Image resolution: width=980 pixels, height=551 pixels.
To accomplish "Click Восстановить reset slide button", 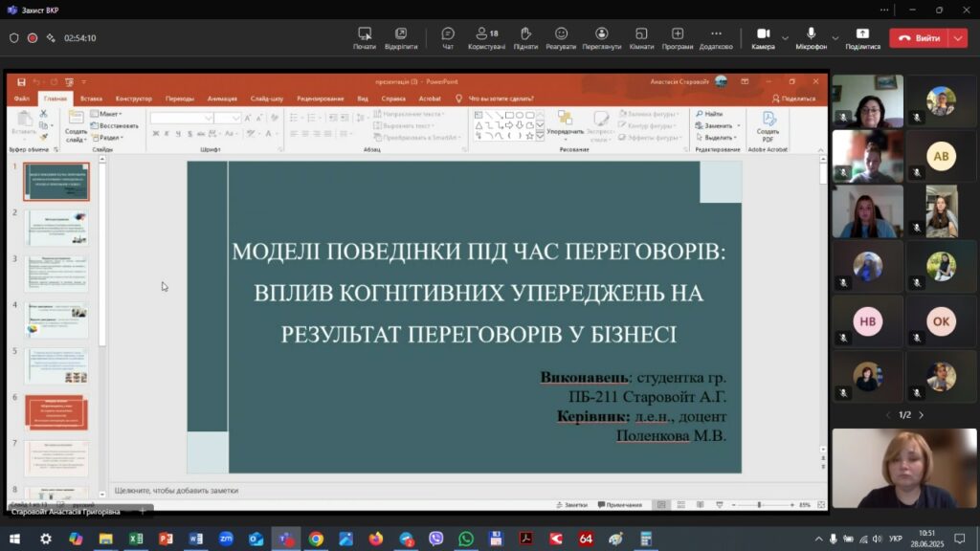I will coord(115,125).
